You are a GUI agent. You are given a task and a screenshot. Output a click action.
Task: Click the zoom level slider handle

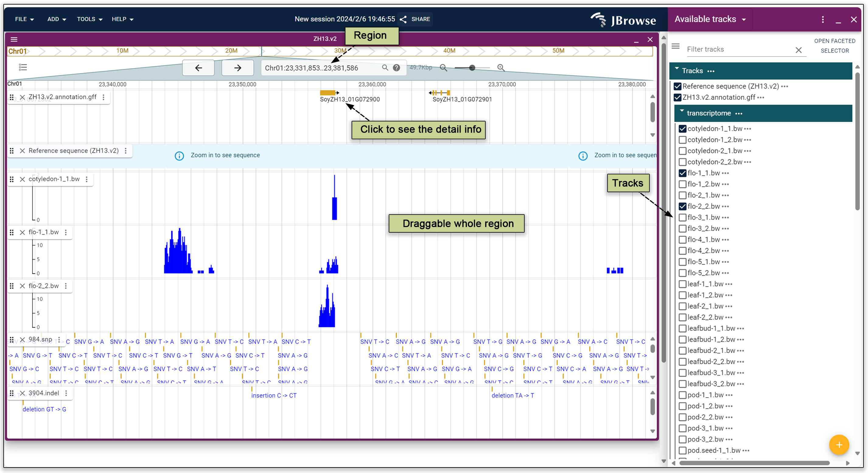pyautogui.click(x=472, y=68)
